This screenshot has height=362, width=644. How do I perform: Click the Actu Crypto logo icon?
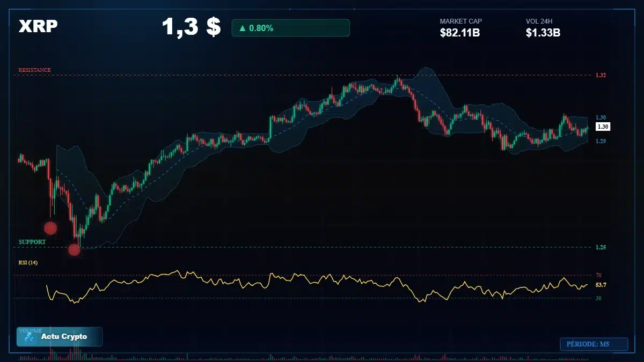click(x=30, y=337)
